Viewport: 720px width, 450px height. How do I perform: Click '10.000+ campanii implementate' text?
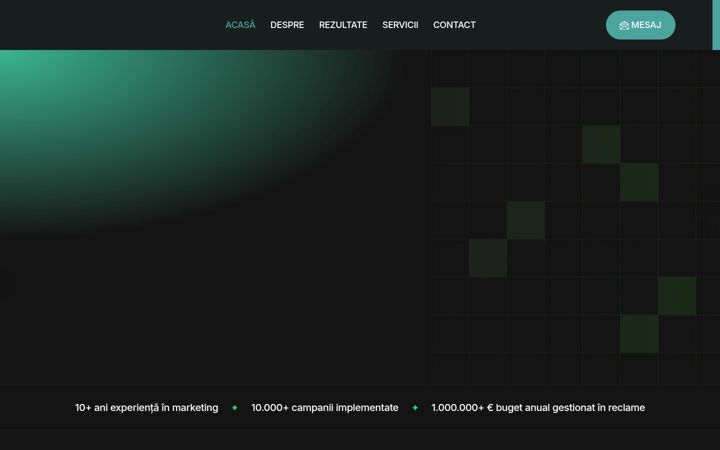(x=325, y=408)
